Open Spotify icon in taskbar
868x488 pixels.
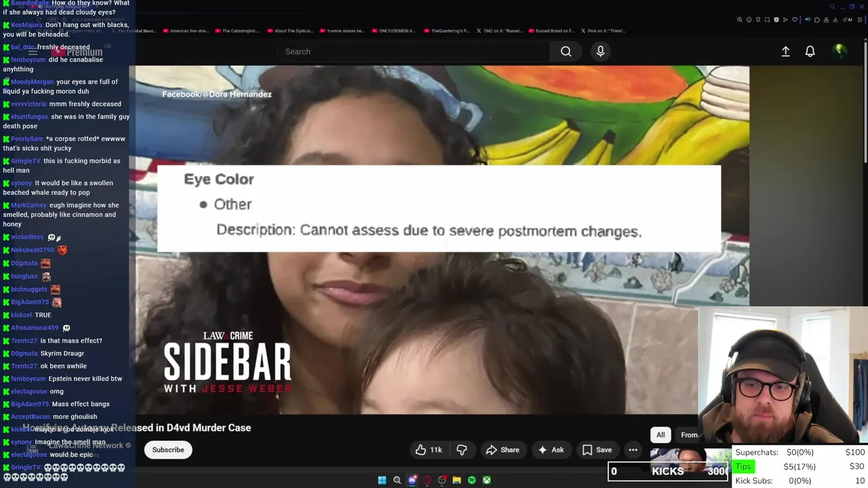(472, 481)
